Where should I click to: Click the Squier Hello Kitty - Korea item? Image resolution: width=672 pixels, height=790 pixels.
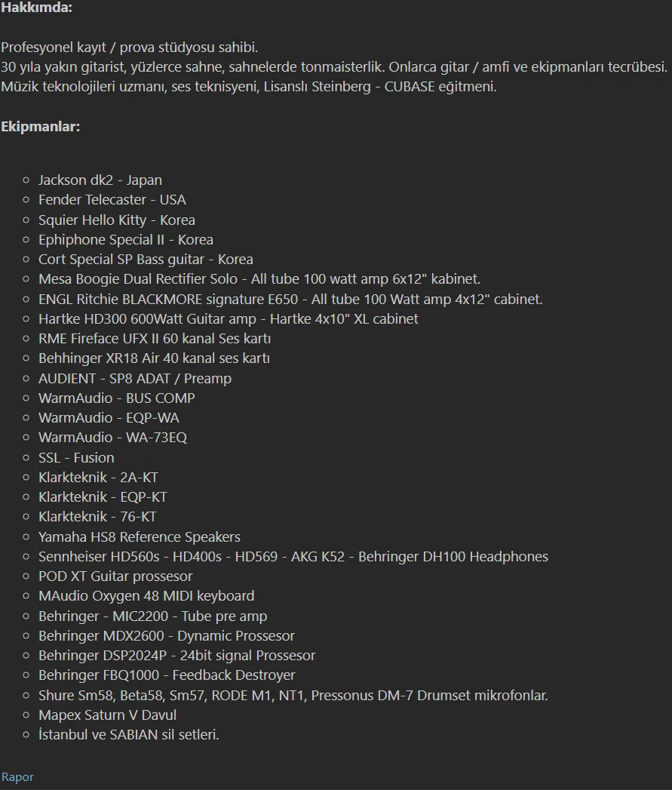(117, 220)
